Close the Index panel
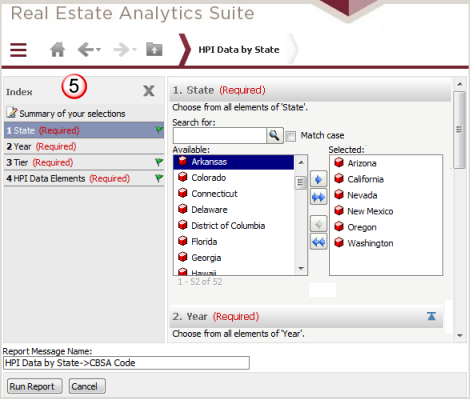Screen dimensions: 470x399 click(149, 90)
